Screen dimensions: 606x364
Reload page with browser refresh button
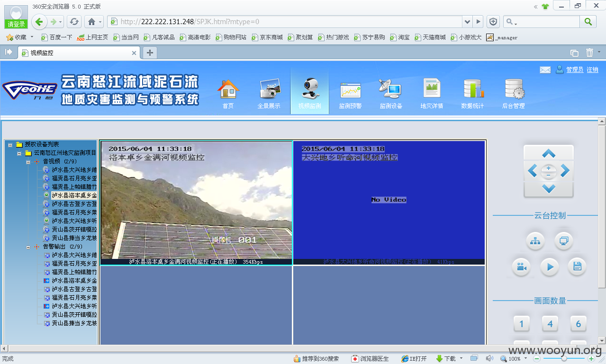pos(74,21)
